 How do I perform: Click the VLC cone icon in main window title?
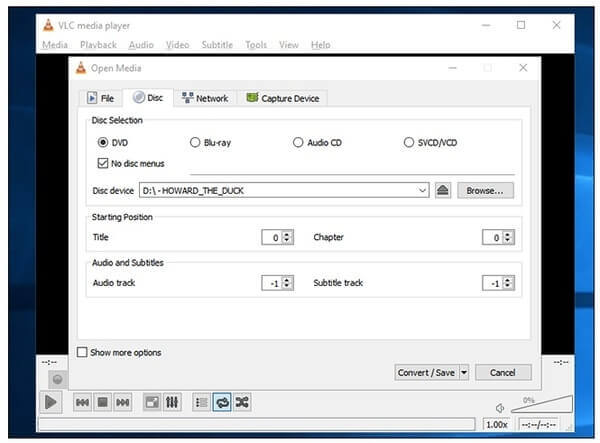pos(48,25)
